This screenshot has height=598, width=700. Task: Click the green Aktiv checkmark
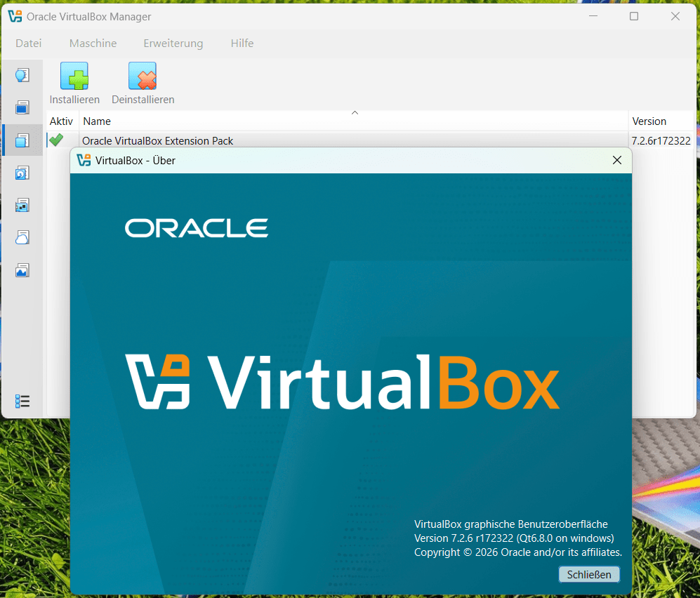56,140
